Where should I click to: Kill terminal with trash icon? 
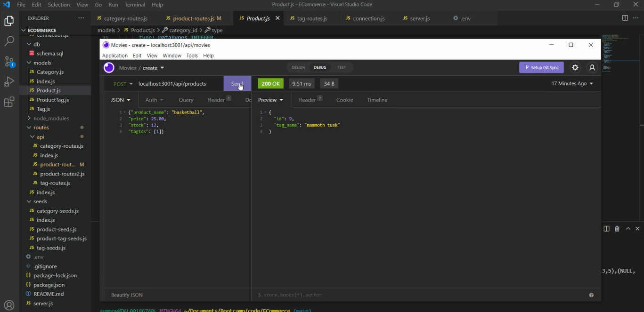617,229
